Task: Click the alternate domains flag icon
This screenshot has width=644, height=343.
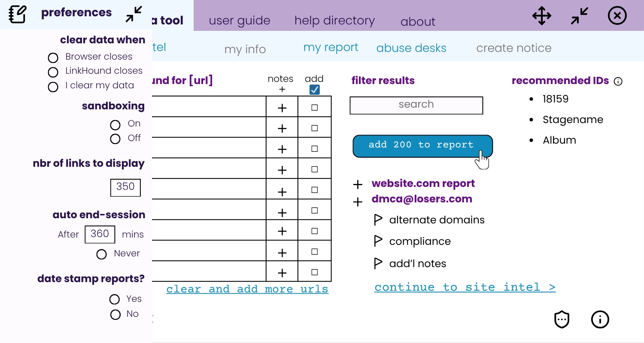Action: pos(378,220)
